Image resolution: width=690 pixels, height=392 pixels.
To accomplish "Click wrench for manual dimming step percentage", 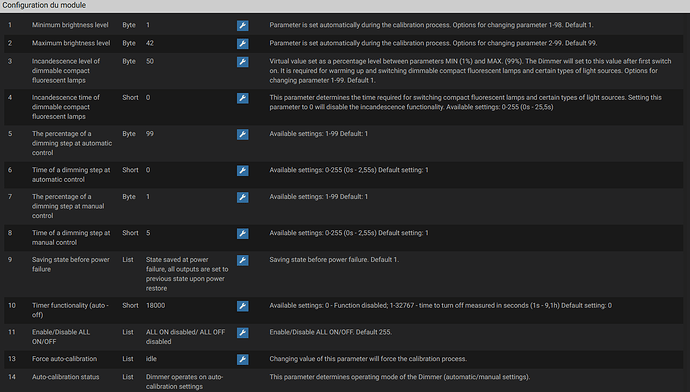I will [x=242, y=197].
